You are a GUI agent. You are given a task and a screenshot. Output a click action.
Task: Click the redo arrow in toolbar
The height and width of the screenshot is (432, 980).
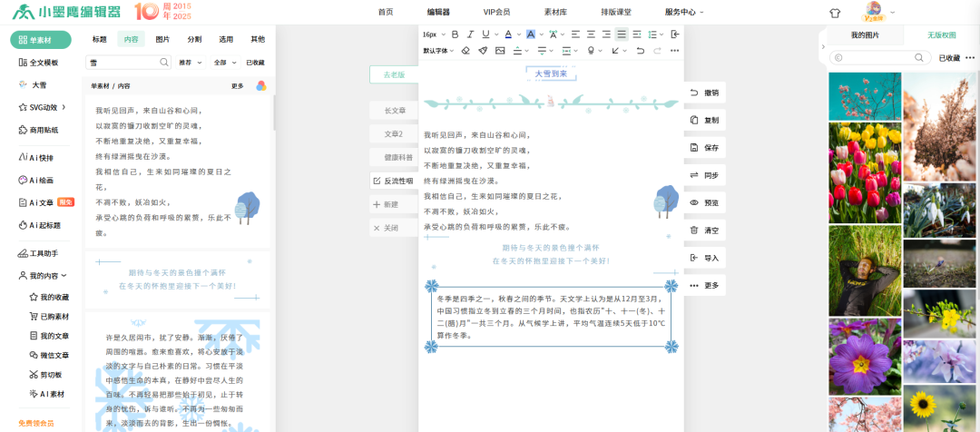657,51
